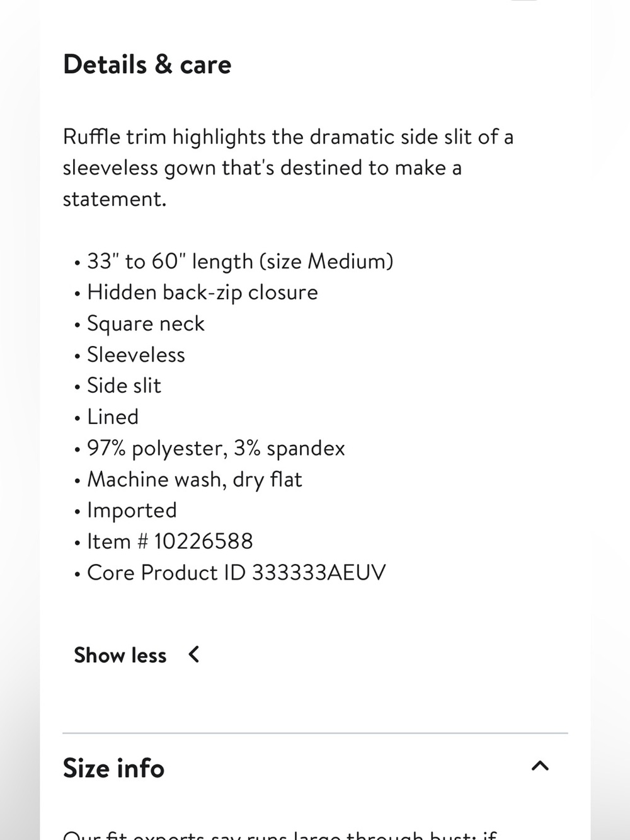Viewport: 630px width, 840px height.
Task: Click the Details & care heading
Action: 147,65
